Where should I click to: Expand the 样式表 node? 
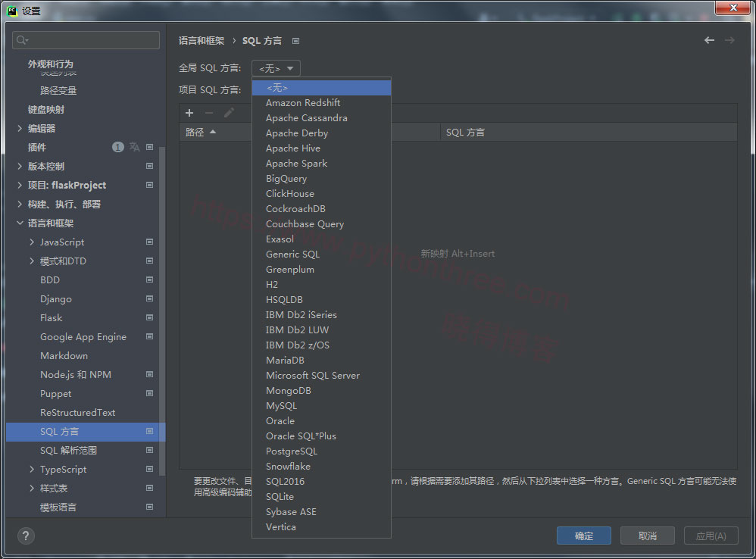click(x=32, y=488)
